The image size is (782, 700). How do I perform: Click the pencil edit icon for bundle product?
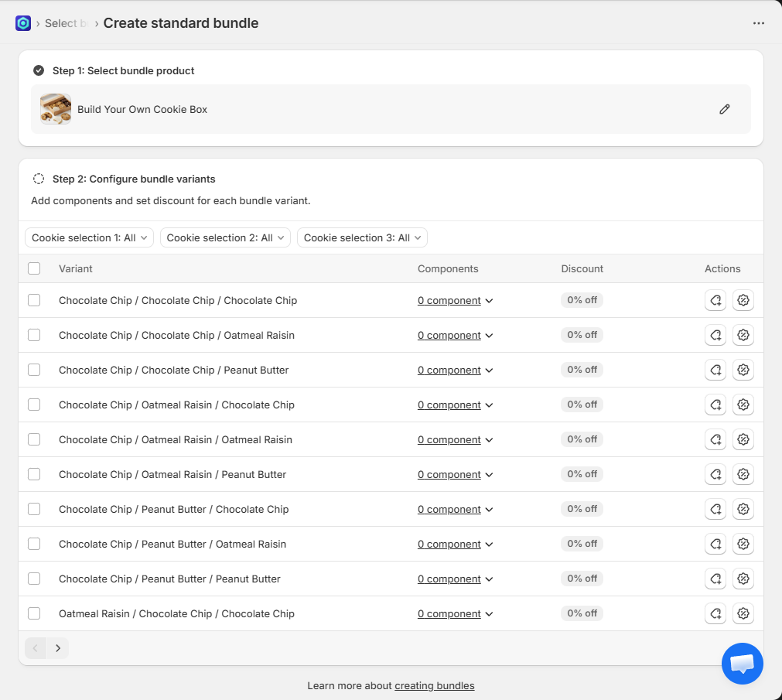[724, 109]
